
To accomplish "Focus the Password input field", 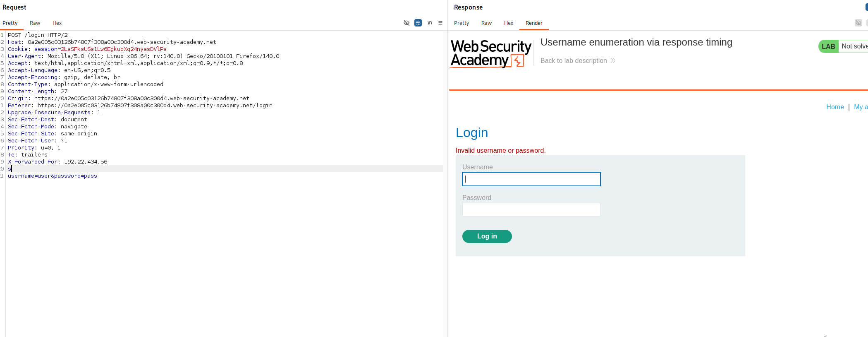I will (x=531, y=209).
